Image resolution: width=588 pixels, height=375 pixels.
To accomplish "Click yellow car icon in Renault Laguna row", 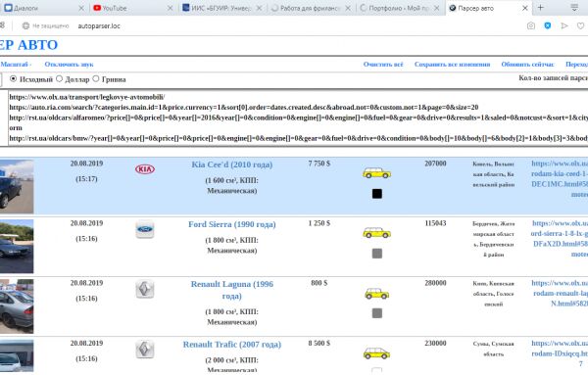I will coord(376,293).
